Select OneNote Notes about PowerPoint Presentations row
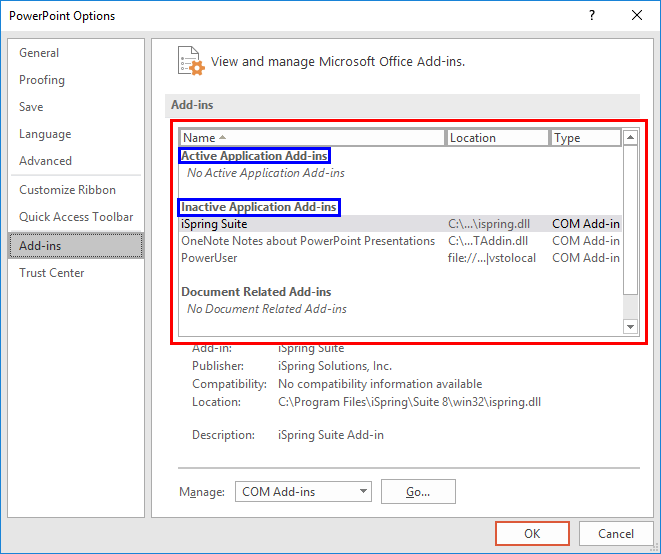This screenshot has width=661, height=554. click(x=400, y=241)
